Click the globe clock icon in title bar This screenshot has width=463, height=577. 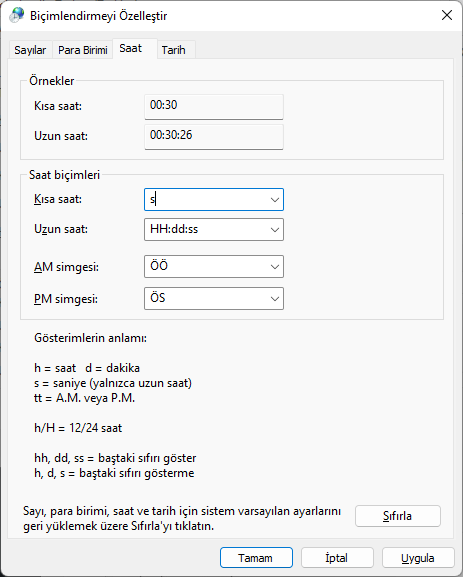pyautogui.click(x=17, y=15)
